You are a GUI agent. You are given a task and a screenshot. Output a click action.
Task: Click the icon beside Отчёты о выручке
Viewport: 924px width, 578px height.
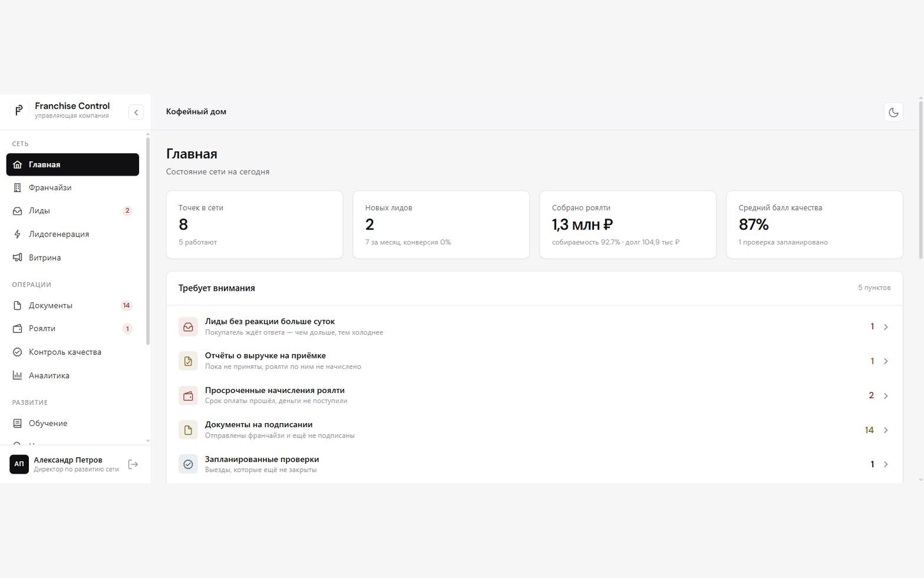click(x=188, y=361)
